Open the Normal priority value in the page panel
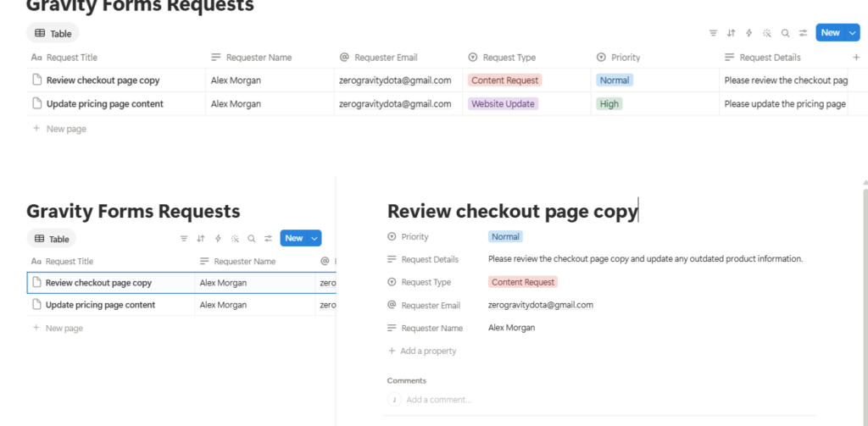The width and height of the screenshot is (868, 426). (x=505, y=237)
